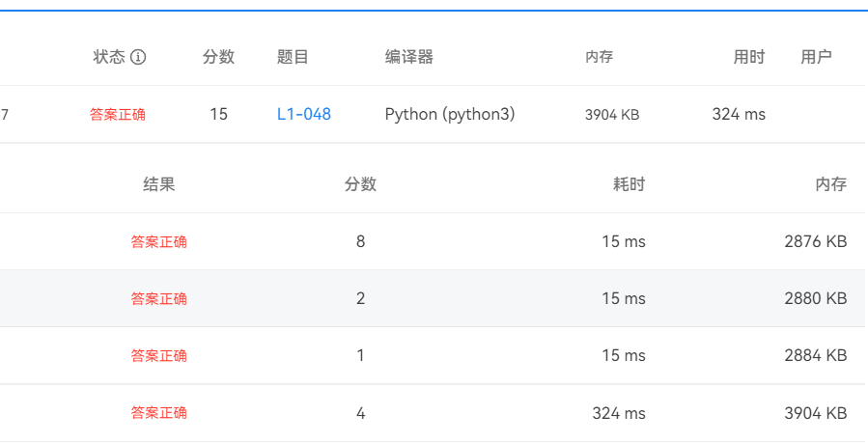This screenshot has height=443, width=868.
Task: Click the 2884 KB memory value
Action: point(815,355)
